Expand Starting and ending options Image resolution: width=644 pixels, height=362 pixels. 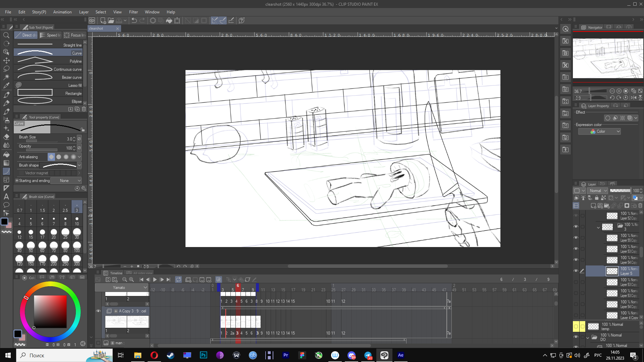[17, 181]
